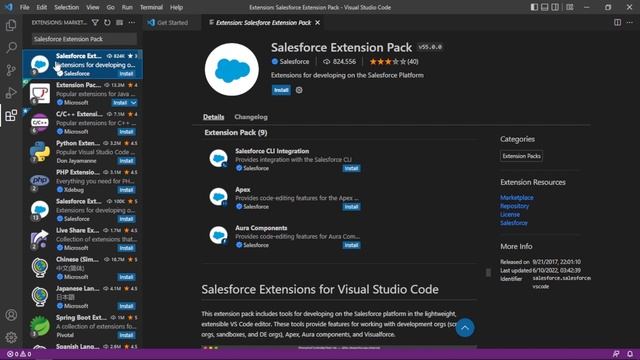
Task: Select Chinese (Simplified) language pack in list
Action: tap(82, 268)
